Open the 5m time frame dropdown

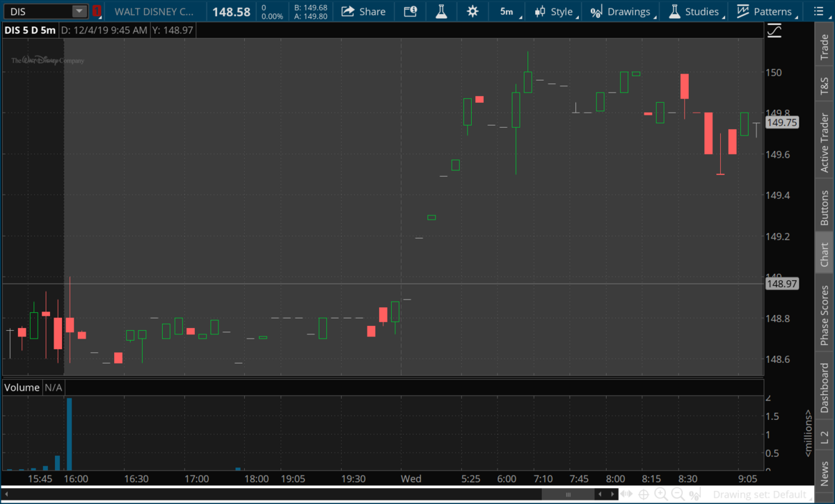507,11
